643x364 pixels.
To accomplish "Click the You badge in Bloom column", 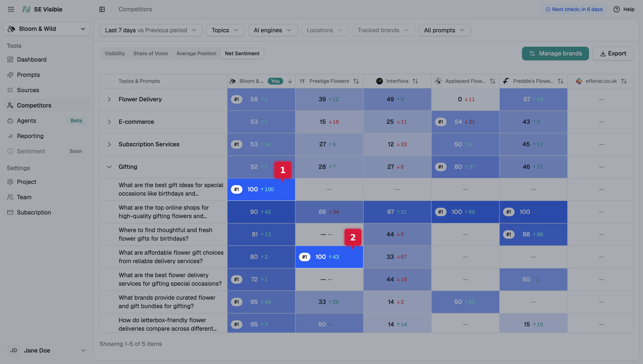I will click(x=275, y=81).
